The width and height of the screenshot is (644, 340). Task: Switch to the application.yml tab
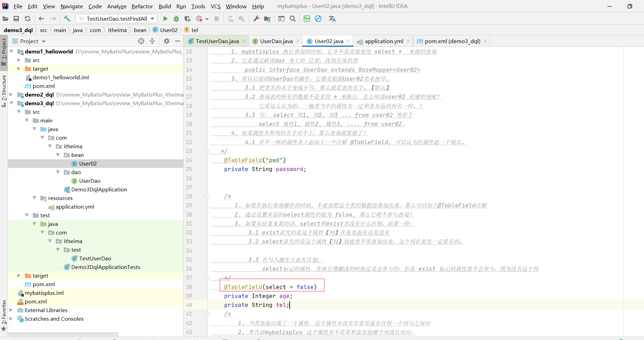[384, 41]
